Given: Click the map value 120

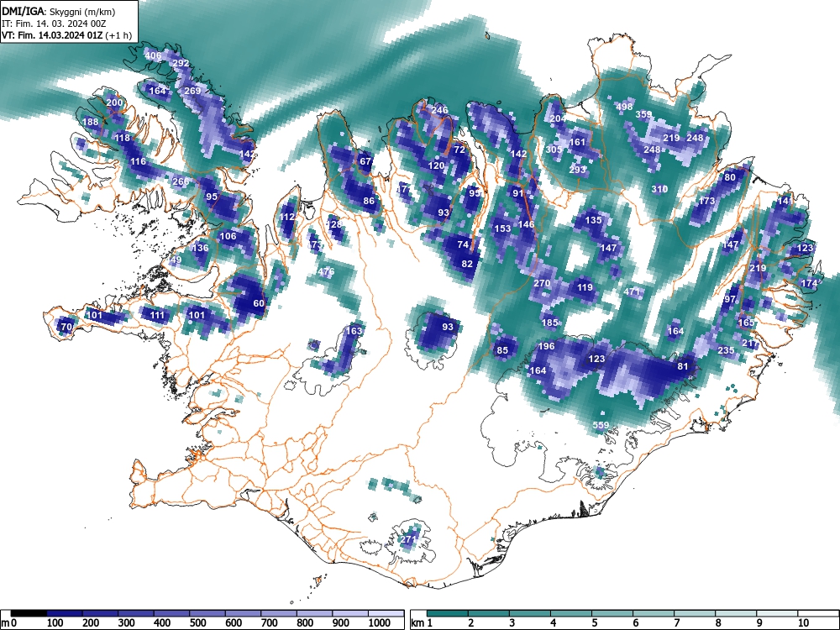Looking at the screenshot, I should (x=436, y=165).
